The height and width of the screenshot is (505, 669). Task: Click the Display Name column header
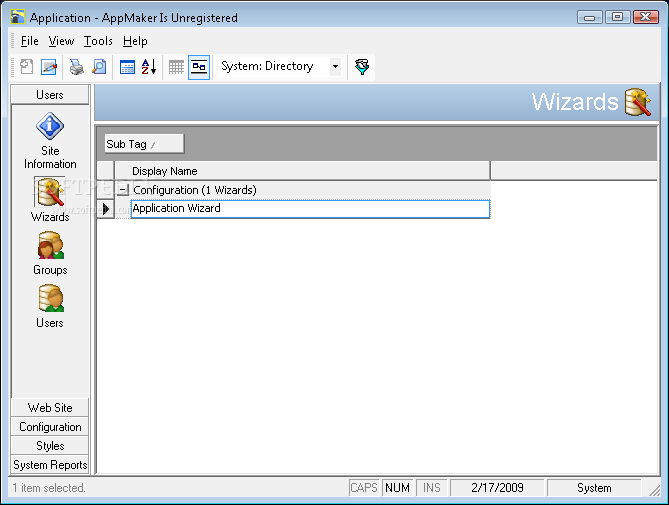pos(303,171)
